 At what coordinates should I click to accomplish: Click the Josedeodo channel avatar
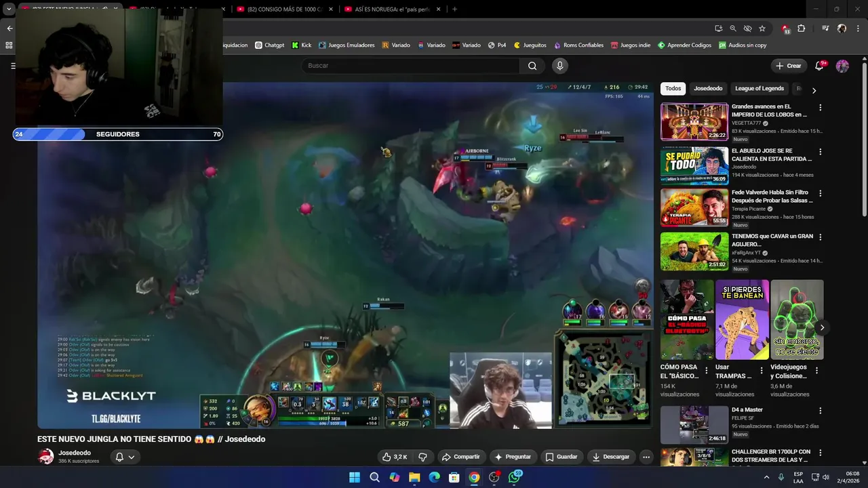point(45,457)
